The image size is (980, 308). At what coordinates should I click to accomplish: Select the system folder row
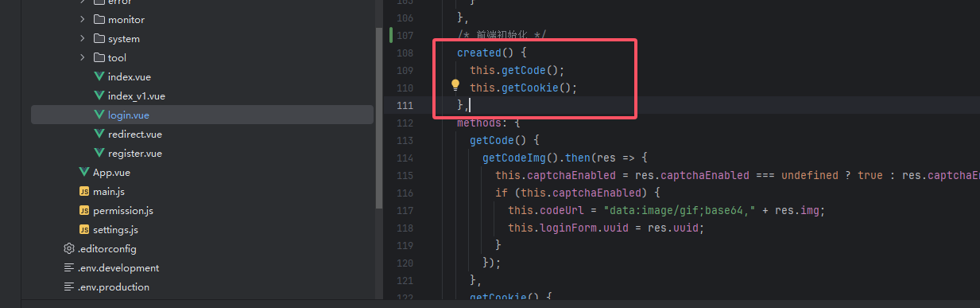[202, 38]
